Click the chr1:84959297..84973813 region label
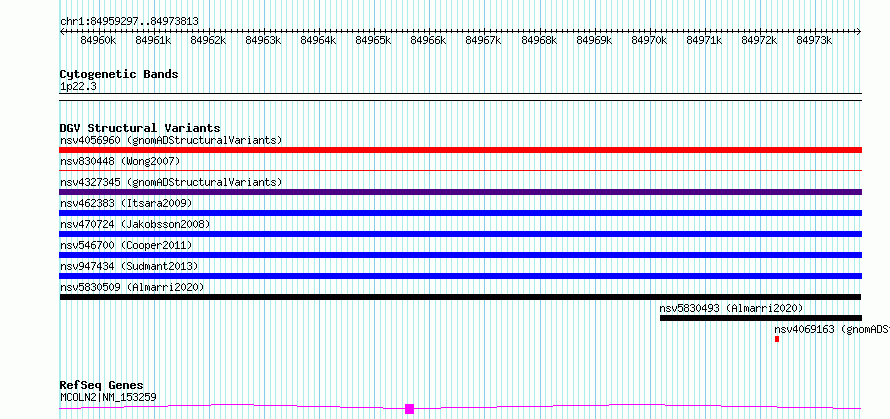The height and width of the screenshot is (419, 890). [x=129, y=22]
